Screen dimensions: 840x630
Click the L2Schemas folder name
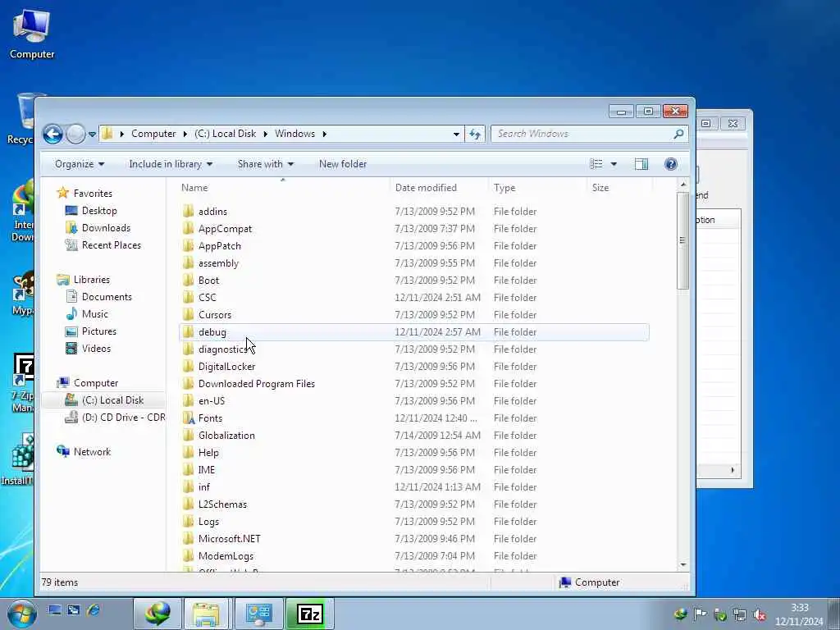222,504
